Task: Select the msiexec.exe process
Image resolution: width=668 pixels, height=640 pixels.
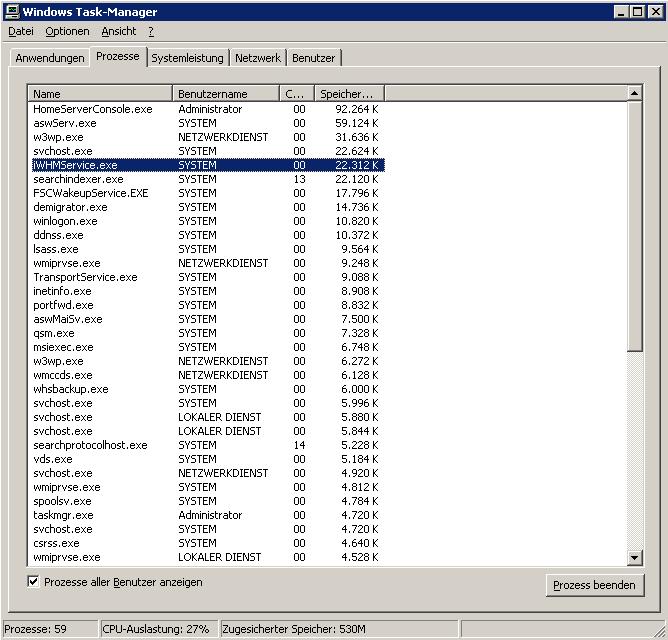Action: point(208,347)
